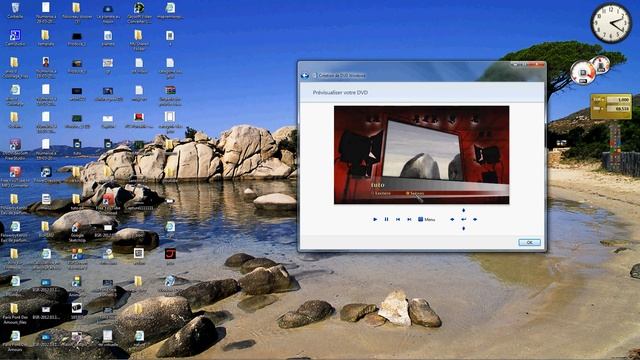
Task: Pause the DVD preview playback
Action: (x=387, y=220)
